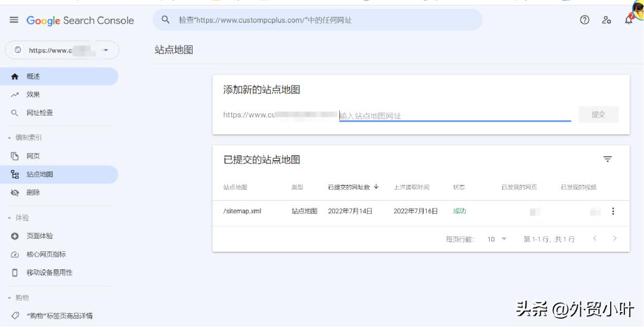The height and width of the screenshot is (327, 644).
Task: Open the filter icon for submitted sitemaps
Action: tap(608, 159)
